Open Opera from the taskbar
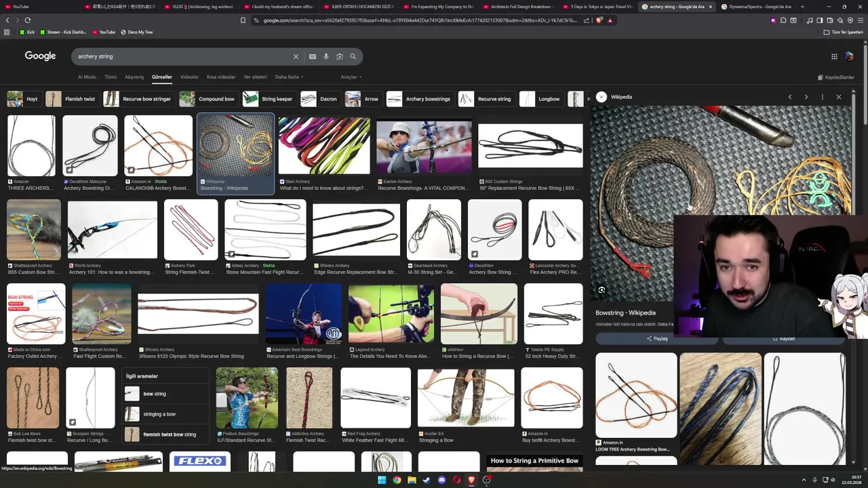This screenshot has width=868, height=488. click(456, 480)
